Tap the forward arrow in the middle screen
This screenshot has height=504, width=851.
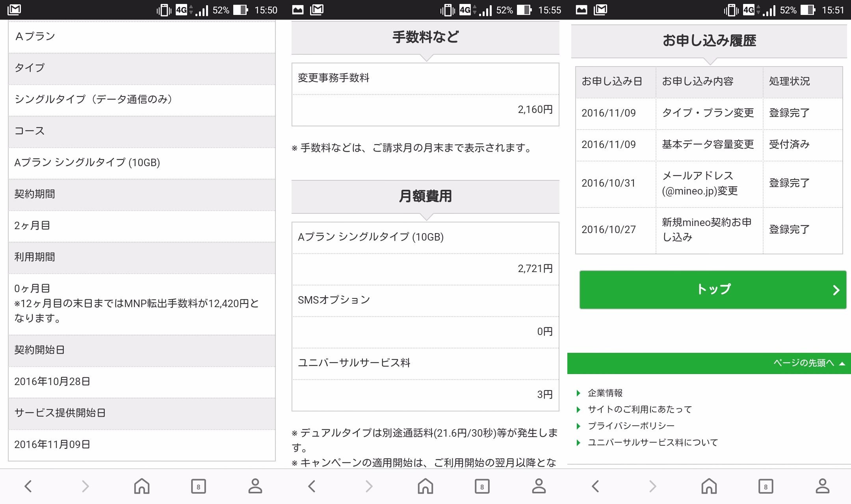pyautogui.click(x=369, y=486)
